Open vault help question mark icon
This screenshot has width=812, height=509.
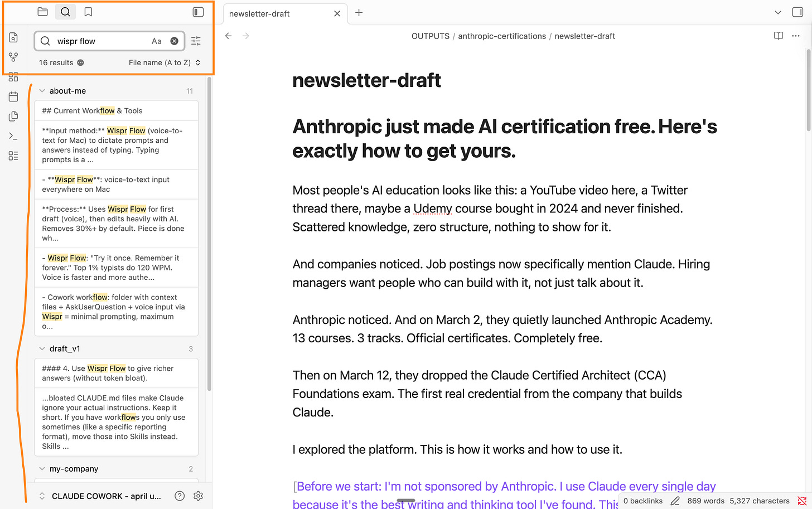(x=180, y=496)
